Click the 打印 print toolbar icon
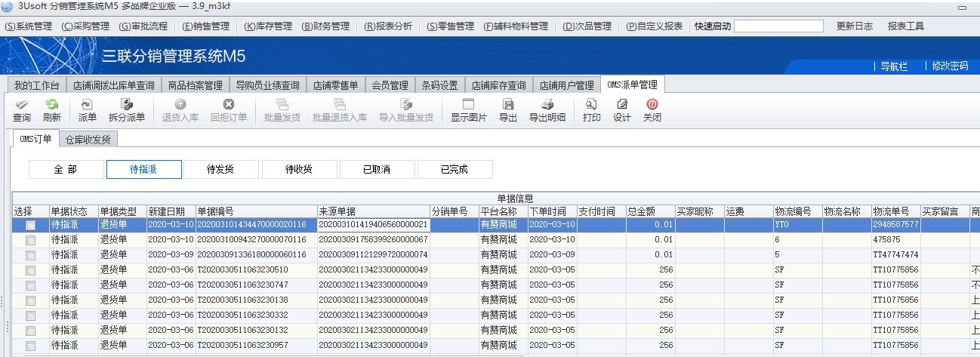This screenshot has width=980, height=357. [592, 111]
